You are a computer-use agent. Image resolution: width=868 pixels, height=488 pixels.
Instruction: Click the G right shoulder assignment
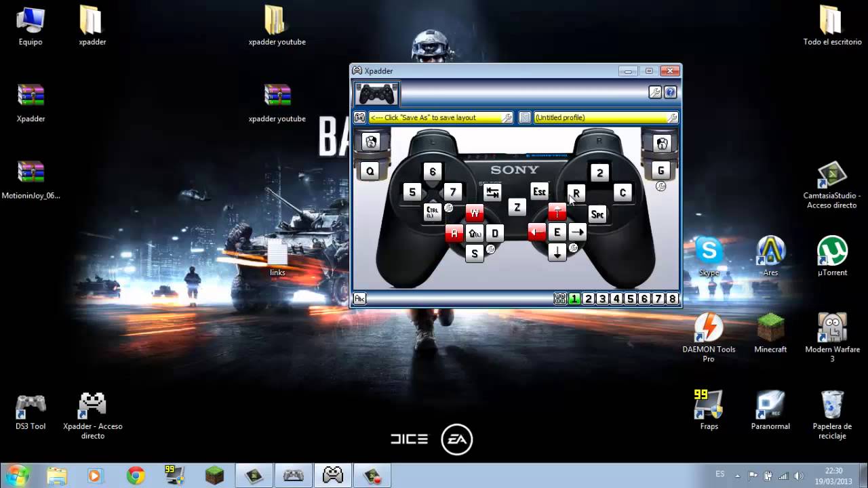coord(661,170)
